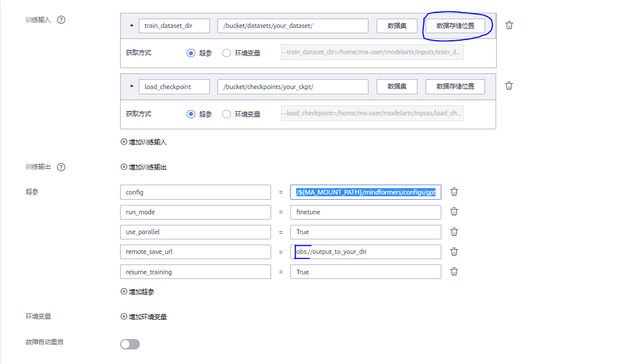Delete the train_dataset_dir training input

tap(509, 25)
